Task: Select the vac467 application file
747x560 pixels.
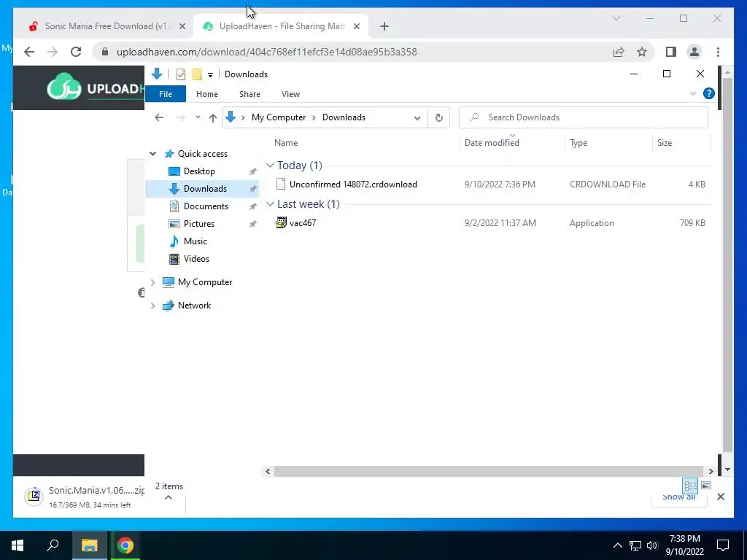Action: pyautogui.click(x=303, y=223)
